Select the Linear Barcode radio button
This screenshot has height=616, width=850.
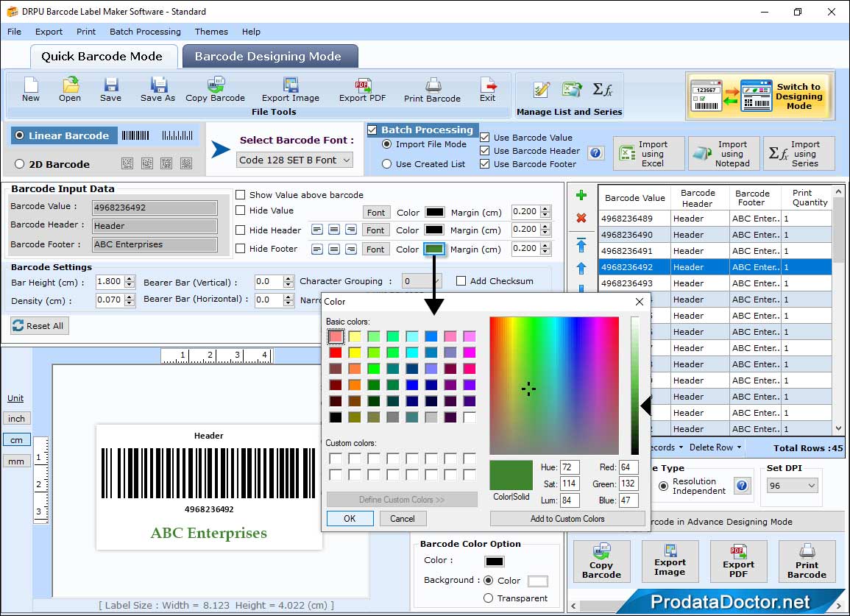[20, 135]
